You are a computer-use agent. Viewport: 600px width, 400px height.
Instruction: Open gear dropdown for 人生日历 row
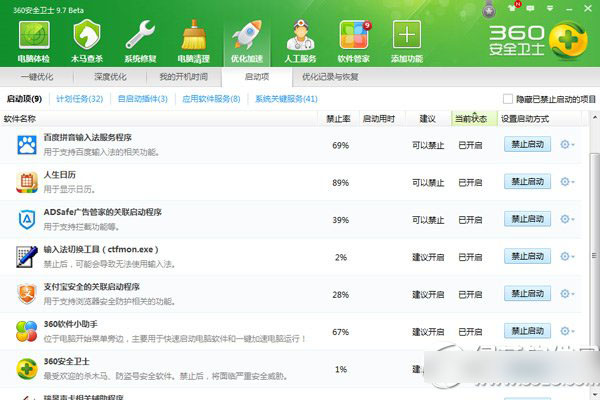pyautogui.click(x=567, y=182)
